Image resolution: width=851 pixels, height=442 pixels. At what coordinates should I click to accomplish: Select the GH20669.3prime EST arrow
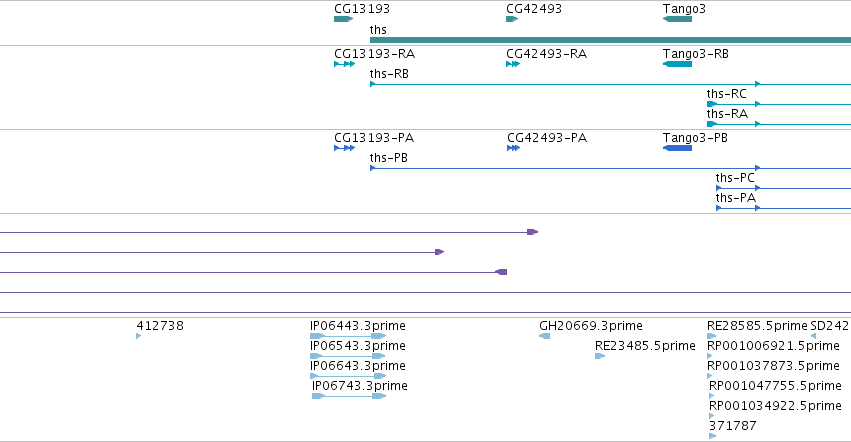[544, 336]
